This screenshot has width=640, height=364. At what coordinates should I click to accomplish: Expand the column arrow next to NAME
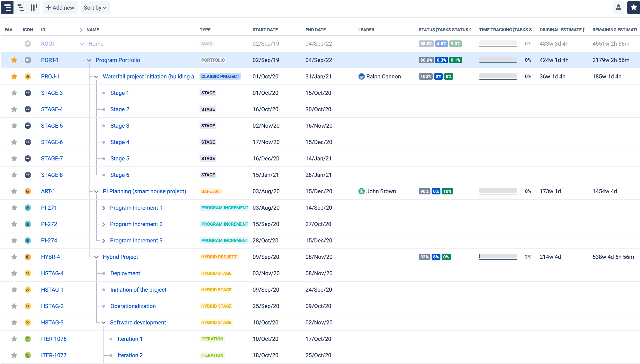[x=81, y=30]
